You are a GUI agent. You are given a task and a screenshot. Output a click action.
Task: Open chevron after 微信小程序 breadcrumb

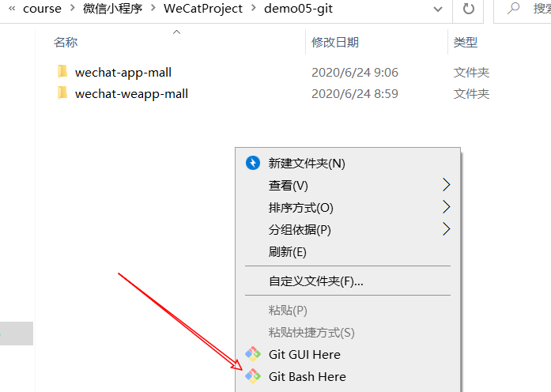pyautogui.click(x=153, y=8)
